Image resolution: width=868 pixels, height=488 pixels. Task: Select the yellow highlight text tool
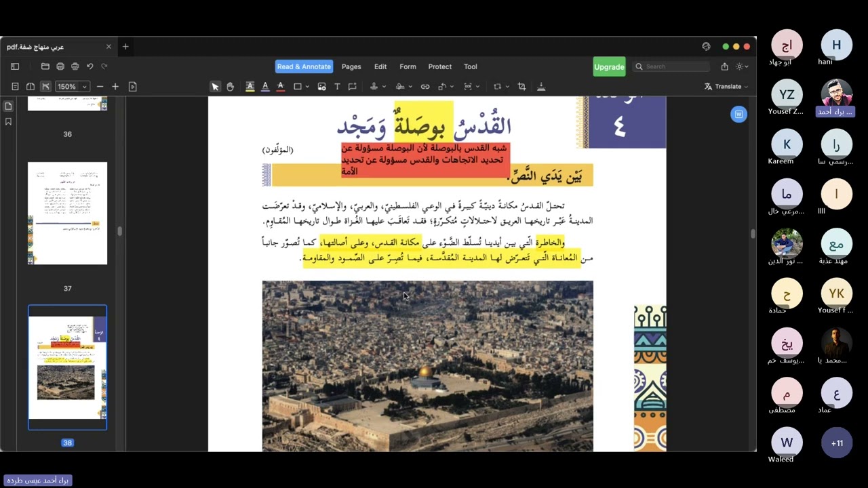(250, 87)
